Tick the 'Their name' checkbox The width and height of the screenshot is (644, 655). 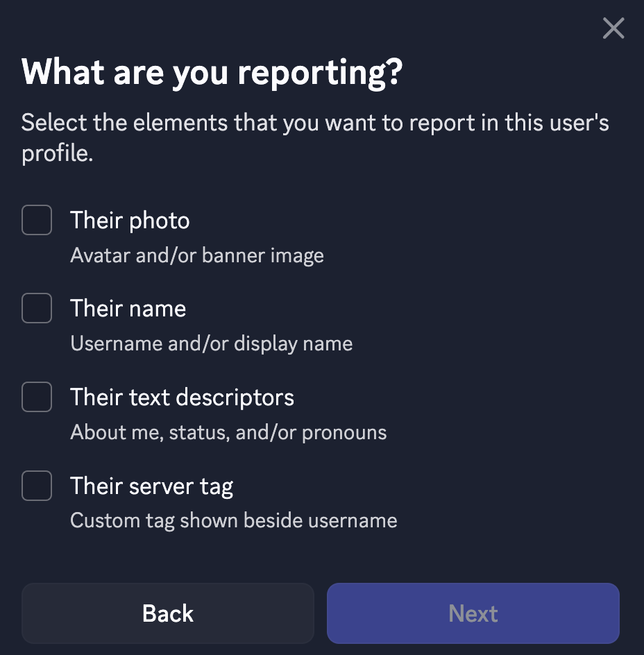tap(37, 308)
